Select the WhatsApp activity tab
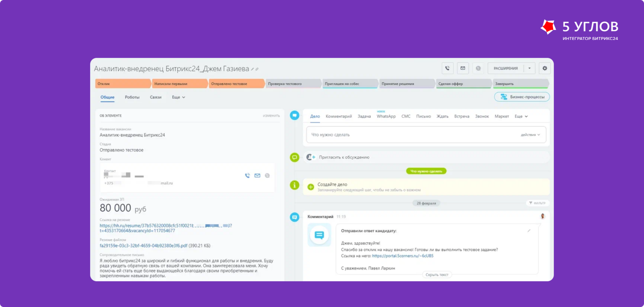 point(386,117)
